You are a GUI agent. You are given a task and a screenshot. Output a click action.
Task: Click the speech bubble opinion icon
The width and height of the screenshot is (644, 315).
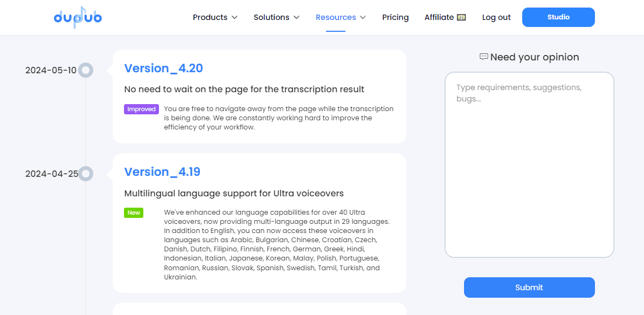click(x=484, y=57)
